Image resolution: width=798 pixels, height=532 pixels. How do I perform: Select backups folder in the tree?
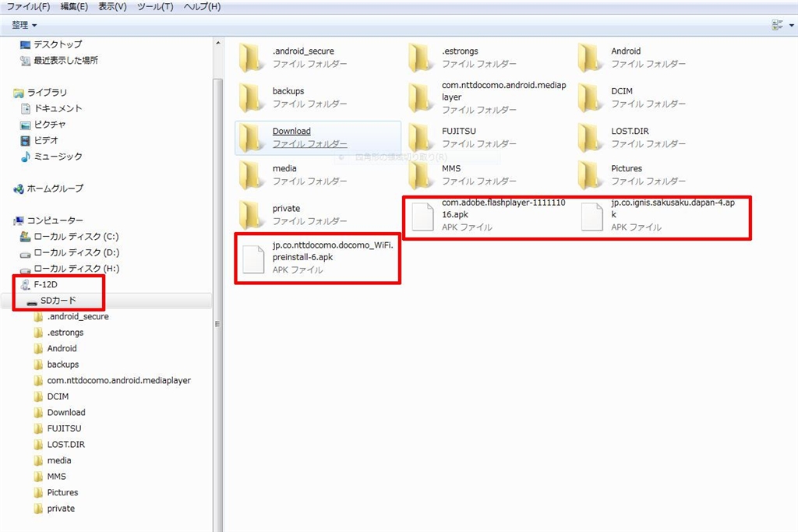point(56,365)
